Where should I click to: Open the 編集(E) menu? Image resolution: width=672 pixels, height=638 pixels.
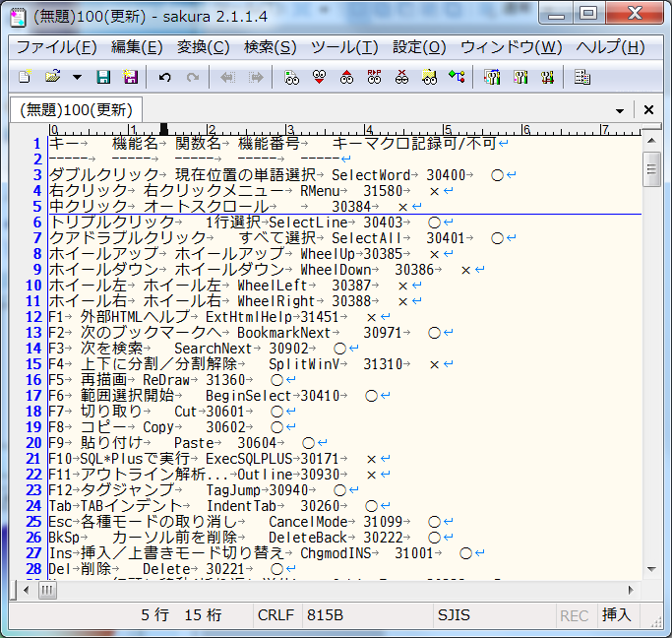click(137, 47)
